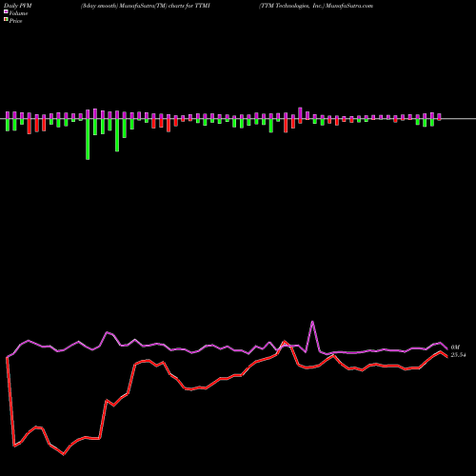Click the '(3day smooth) MunafaSutra(TM) charts for TTMI' heading

pos(146,6)
